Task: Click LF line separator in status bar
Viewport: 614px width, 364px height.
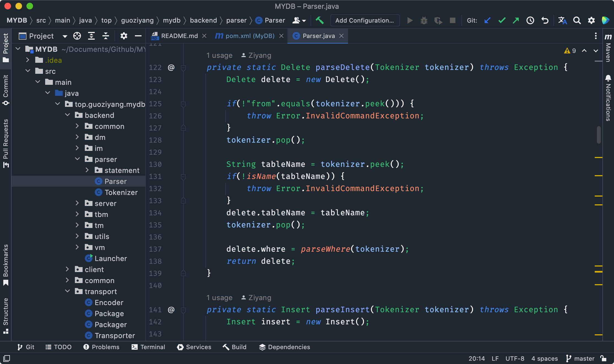Action: (495, 358)
